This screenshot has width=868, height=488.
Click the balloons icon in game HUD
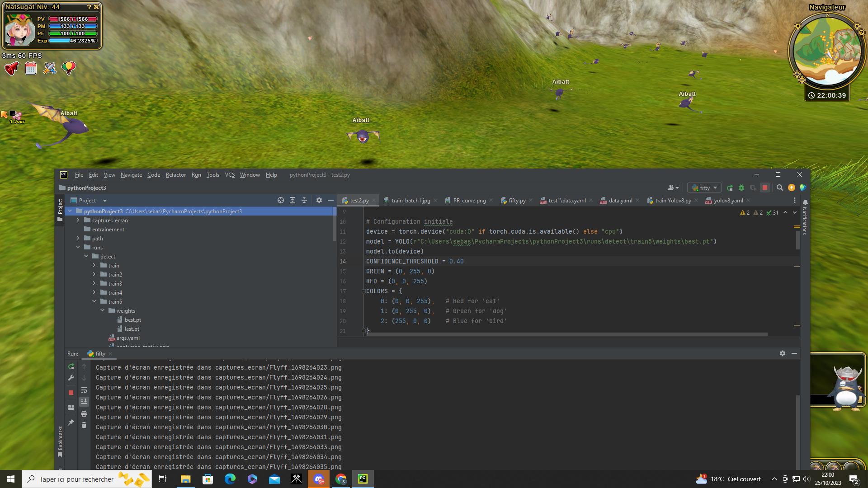pyautogui.click(x=69, y=68)
